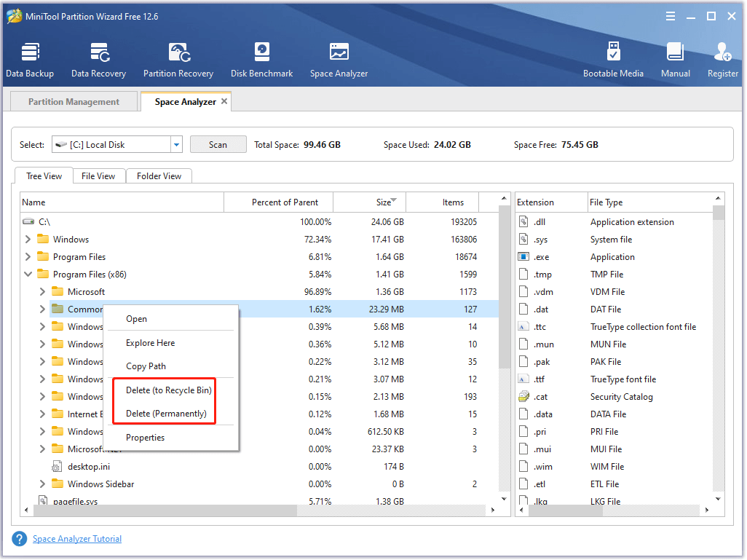Screen dimensions: 747x560
Task: Open the Space Analyzer Tutorial link
Action: click(x=77, y=539)
